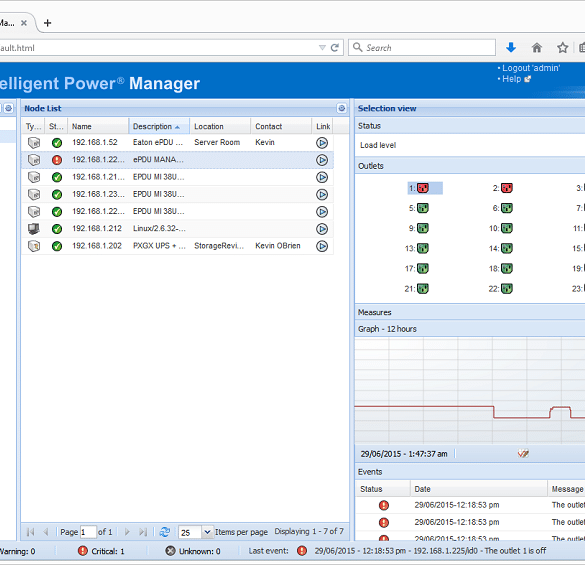Viewport: 585px width, 565px height.
Task: Click critical status icon of ePDU MANA row
Action: pos(57,160)
